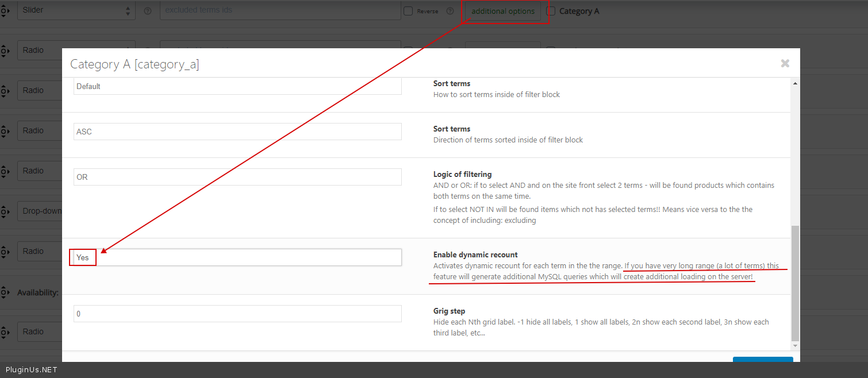Click drag handle icon beside Slider row
This screenshot has width=868, height=378.
(x=4, y=10)
